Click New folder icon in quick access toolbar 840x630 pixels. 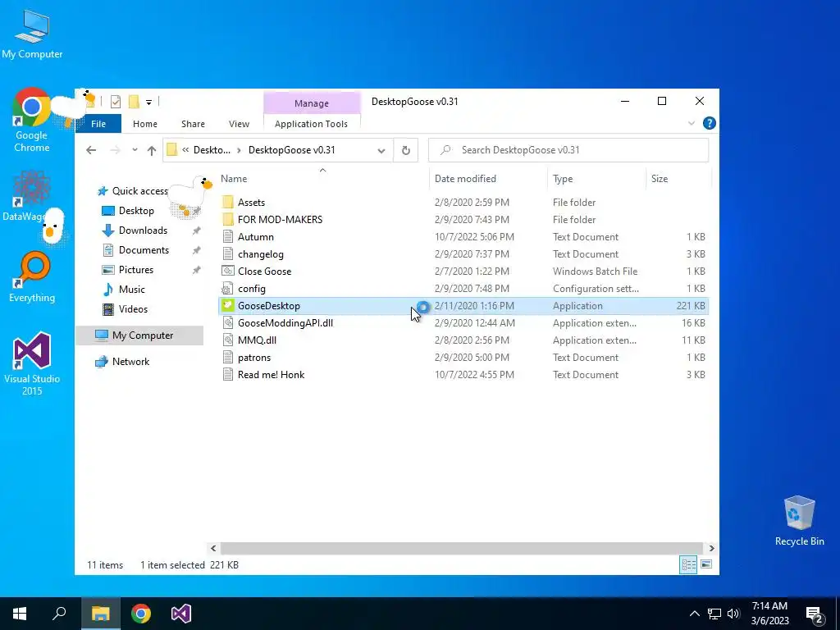[134, 101]
